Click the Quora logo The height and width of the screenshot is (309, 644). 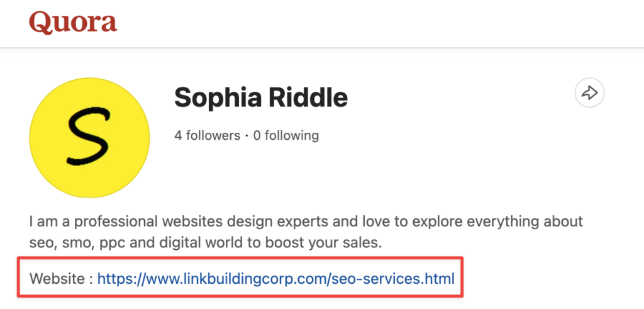point(73,23)
